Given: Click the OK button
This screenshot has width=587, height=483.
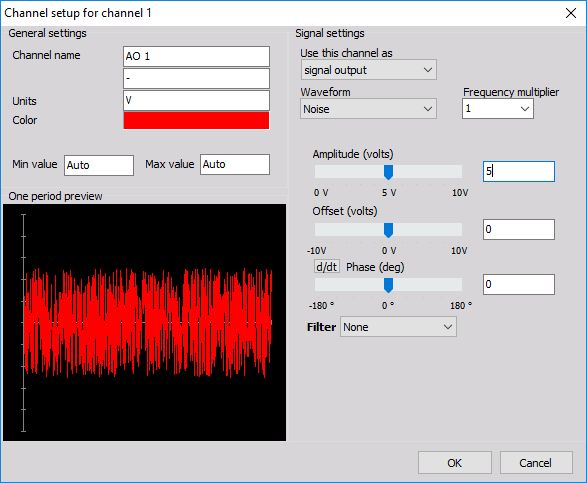Looking at the screenshot, I should point(454,463).
